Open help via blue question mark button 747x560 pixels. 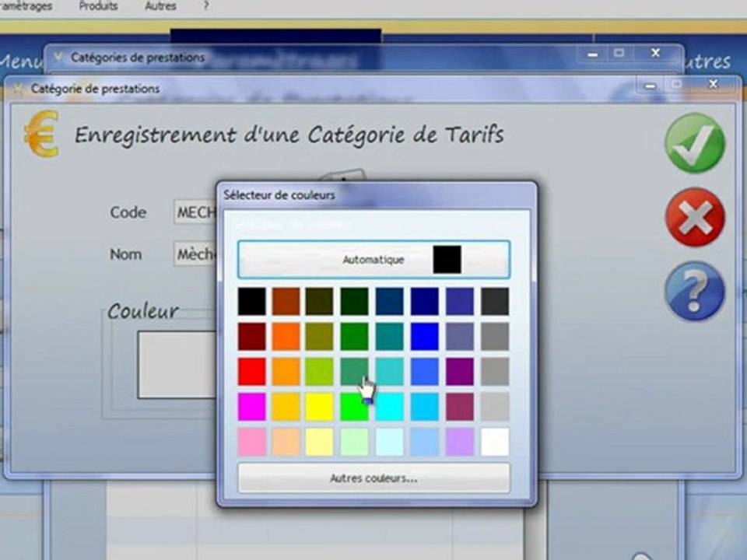tap(695, 291)
